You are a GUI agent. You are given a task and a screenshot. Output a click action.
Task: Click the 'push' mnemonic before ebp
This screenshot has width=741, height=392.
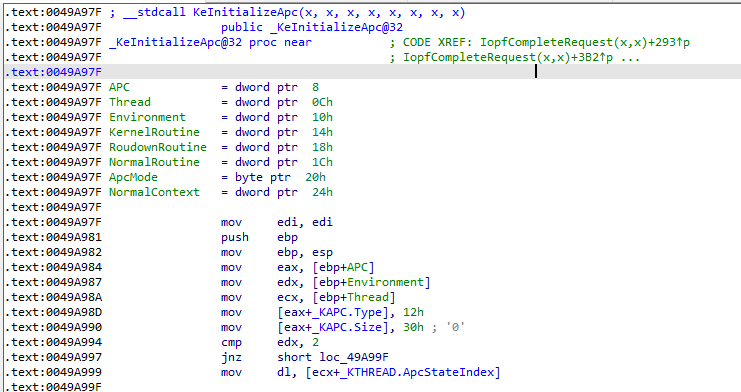(x=235, y=238)
